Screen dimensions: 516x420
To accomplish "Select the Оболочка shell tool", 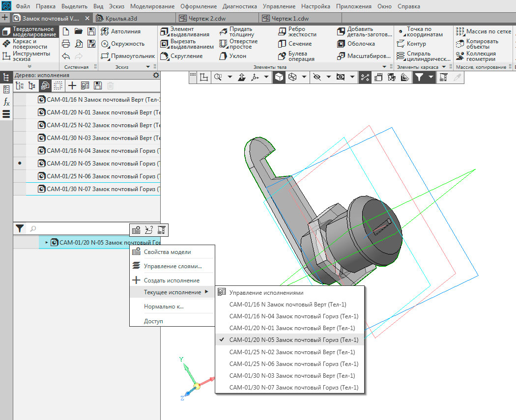I will pos(356,44).
